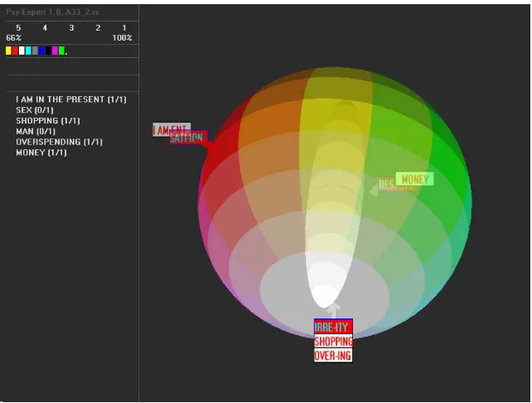This screenshot has height=403, width=532.
Task: Click the 'SAT-ION' label on sphere edge
Action: (187, 138)
